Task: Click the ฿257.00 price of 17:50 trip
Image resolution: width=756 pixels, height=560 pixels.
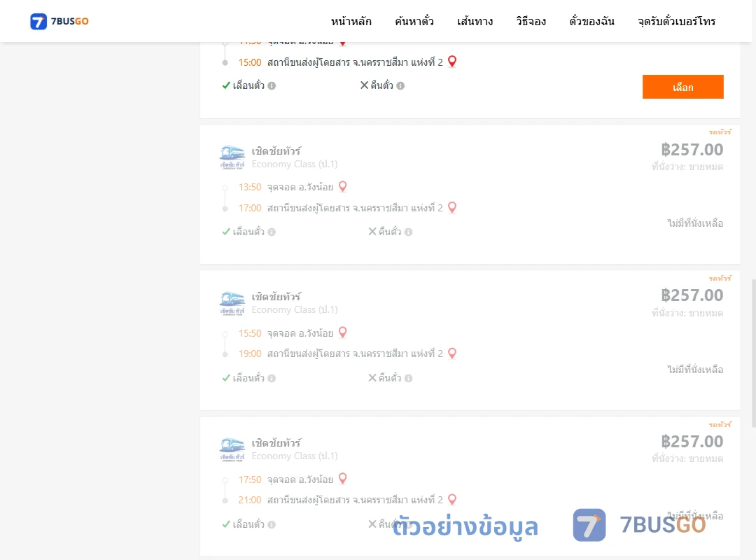Action: [x=692, y=441]
